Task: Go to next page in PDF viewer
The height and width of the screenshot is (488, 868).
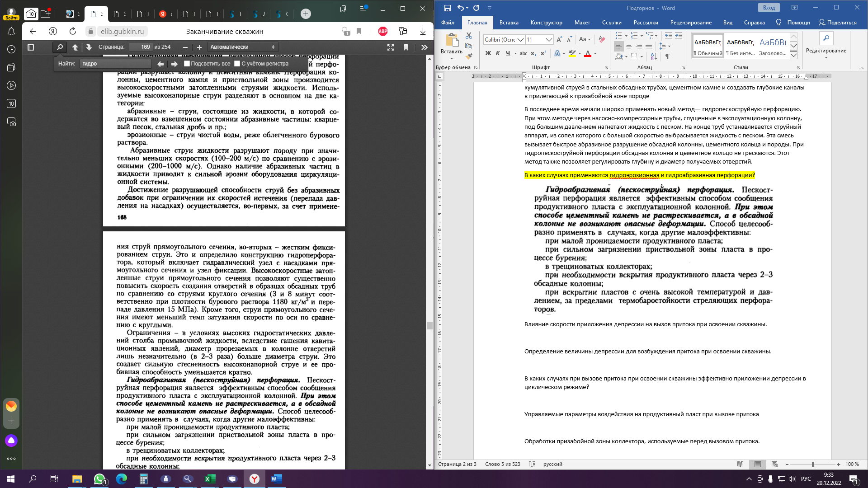Action: [89, 47]
